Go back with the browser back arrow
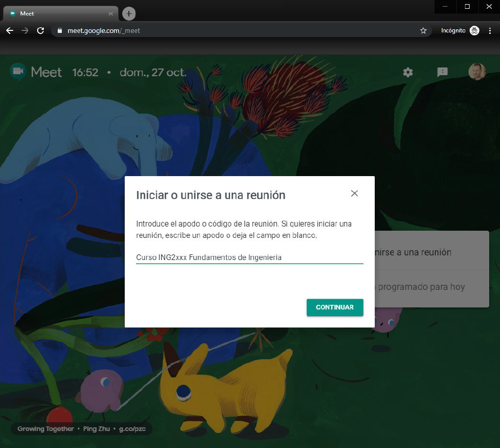Viewport: 500px width, 448px height. (10, 30)
